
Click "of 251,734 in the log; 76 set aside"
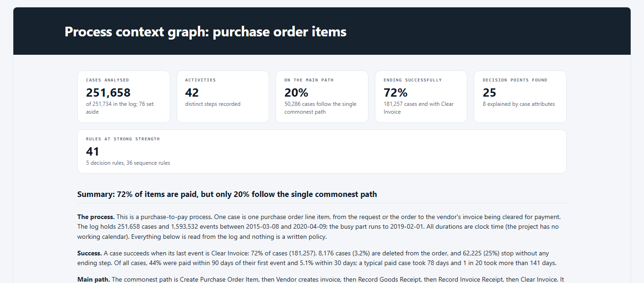[x=120, y=108]
